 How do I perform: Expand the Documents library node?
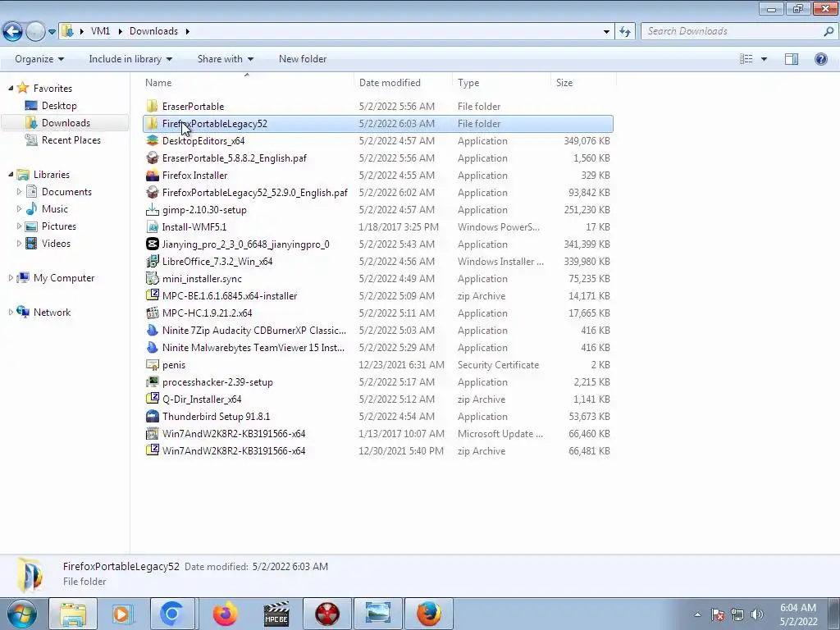tap(20, 192)
